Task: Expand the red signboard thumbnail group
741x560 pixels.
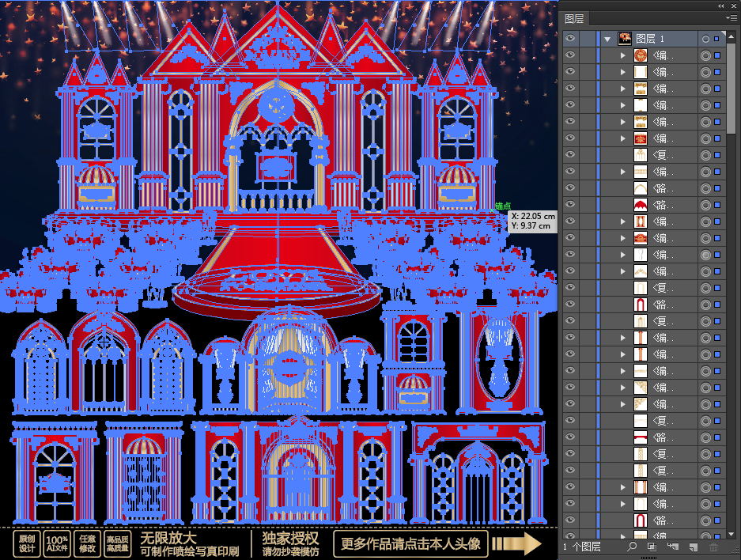Action: (x=623, y=138)
